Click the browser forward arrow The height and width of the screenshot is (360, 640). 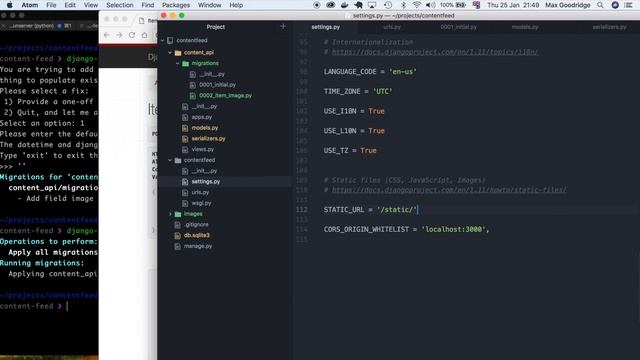click(119, 35)
